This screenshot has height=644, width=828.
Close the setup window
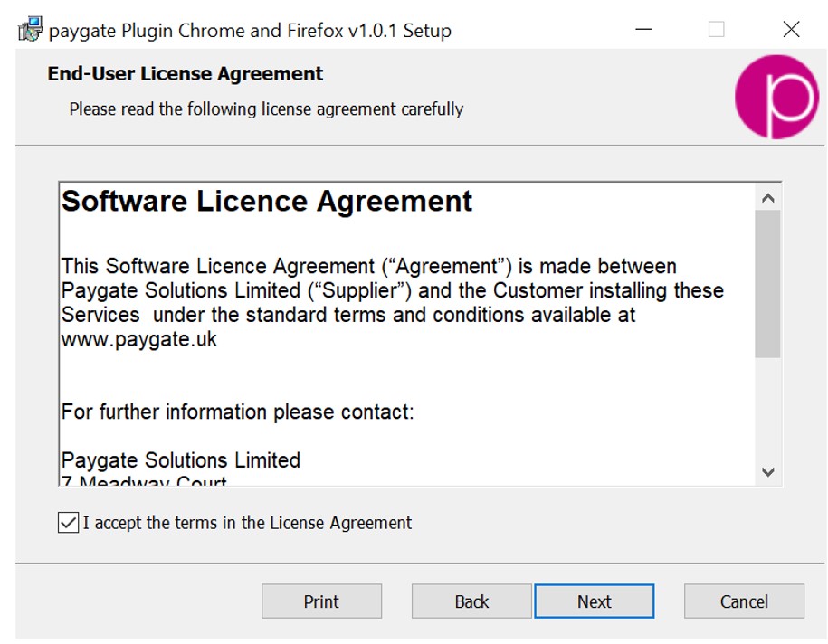click(791, 29)
